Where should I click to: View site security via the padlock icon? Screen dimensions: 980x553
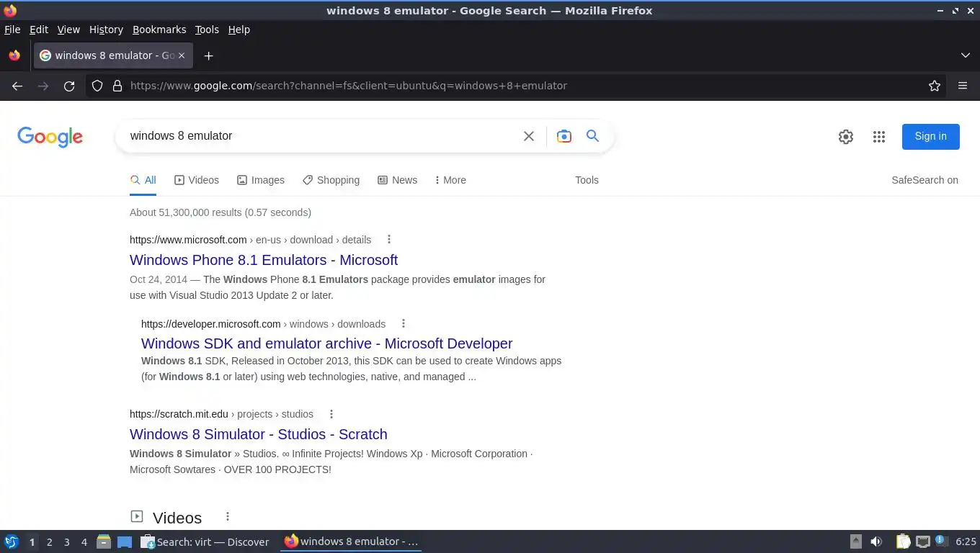point(117,86)
